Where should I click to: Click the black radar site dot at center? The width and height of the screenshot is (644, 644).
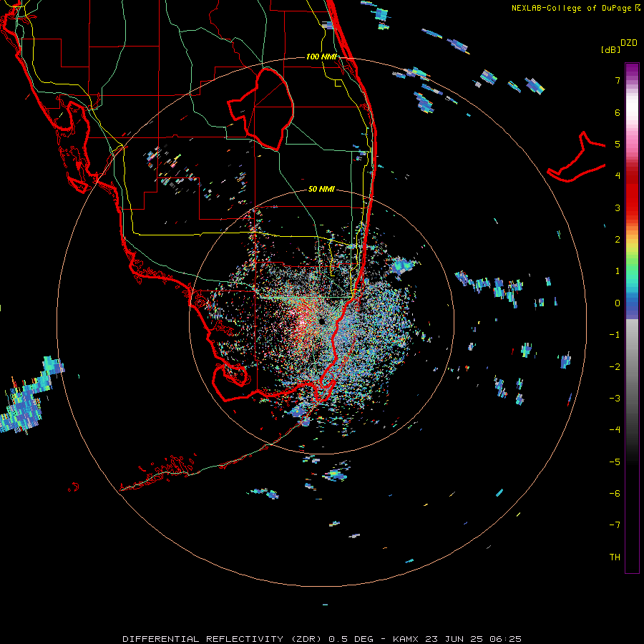point(321,321)
